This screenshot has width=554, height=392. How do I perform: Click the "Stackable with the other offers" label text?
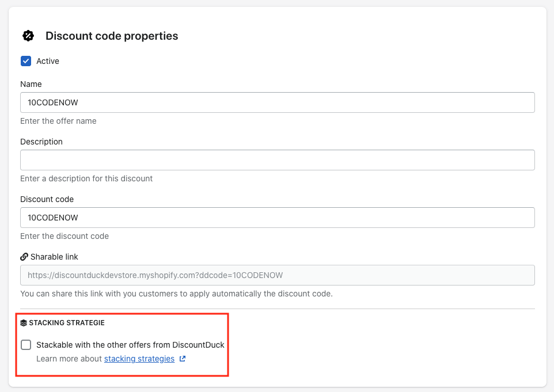click(130, 345)
